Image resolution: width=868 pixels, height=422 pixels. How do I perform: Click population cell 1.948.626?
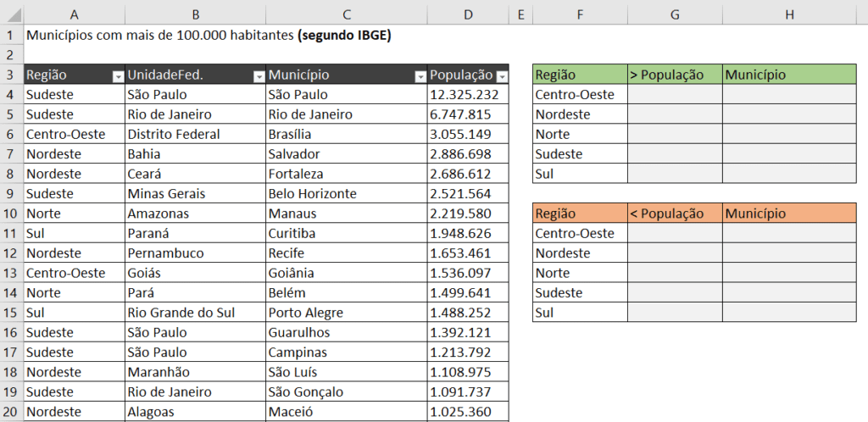(x=468, y=233)
